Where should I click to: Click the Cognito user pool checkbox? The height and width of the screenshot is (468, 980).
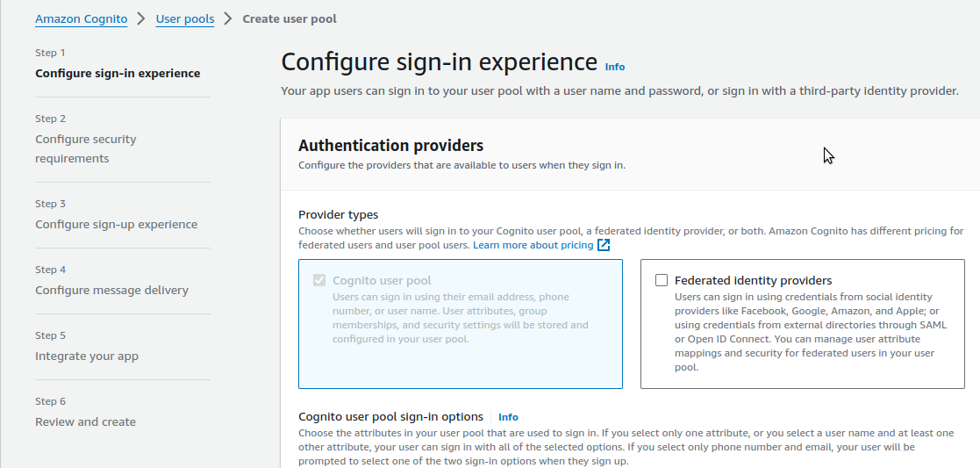(x=319, y=281)
